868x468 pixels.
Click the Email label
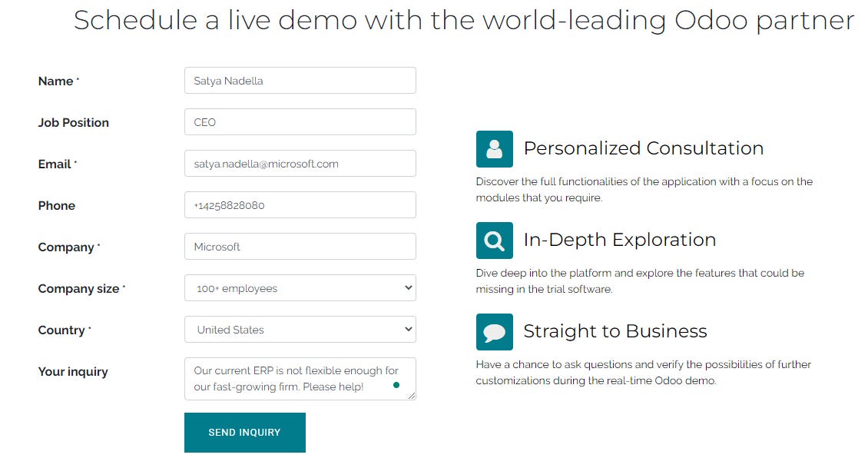[57, 164]
